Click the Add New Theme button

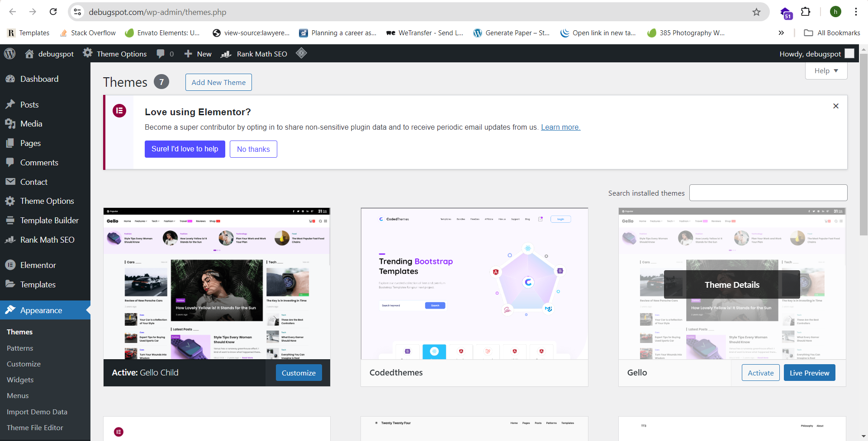pos(218,82)
